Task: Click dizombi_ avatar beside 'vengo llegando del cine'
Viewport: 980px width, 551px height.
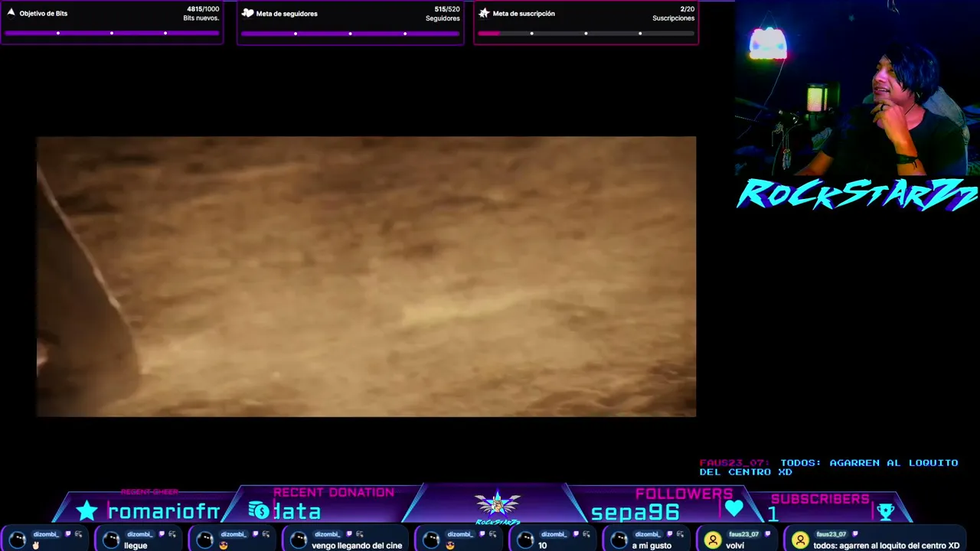Action: tap(299, 540)
